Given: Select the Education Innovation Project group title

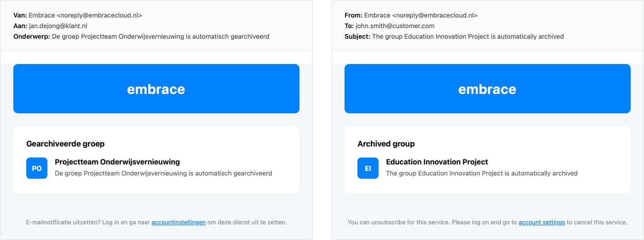Looking at the screenshot, I should tap(437, 162).
